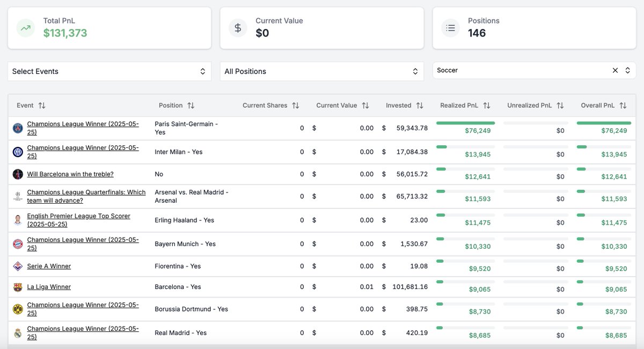The width and height of the screenshot is (644, 349).
Task: Click the $76,249 Realized PnL progress bar
Action: click(465, 123)
